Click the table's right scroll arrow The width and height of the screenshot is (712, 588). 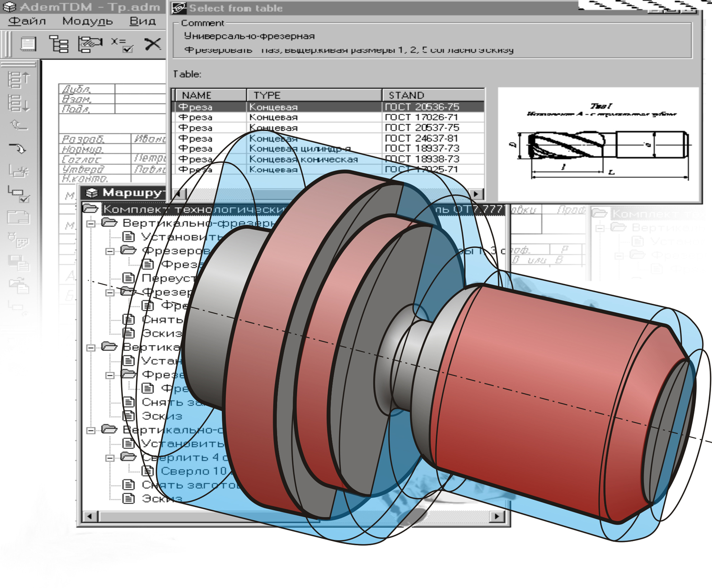[x=476, y=194]
